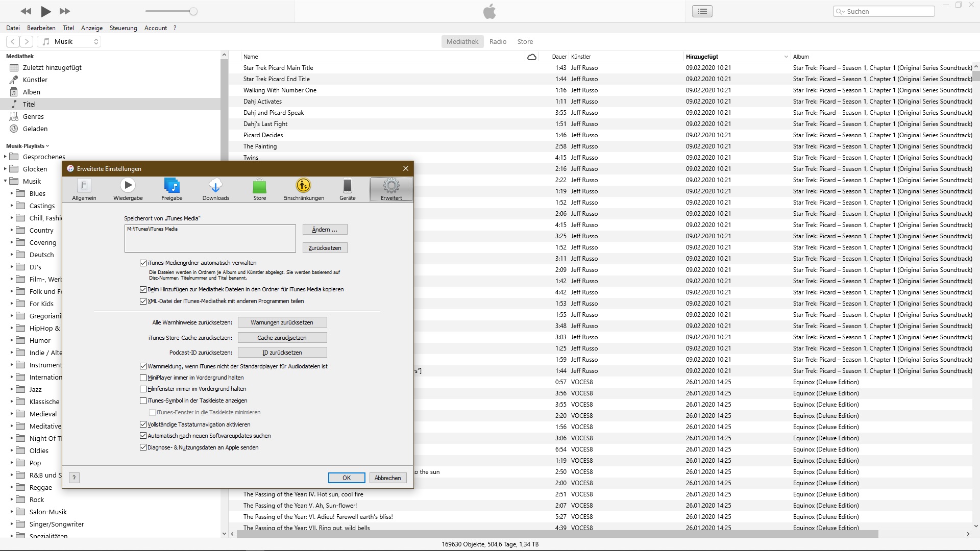Disable Diagnose- & Nutzungsdaten an Apple senden
The height and width of the screenshot is (551, 980).
coord(143,447)
